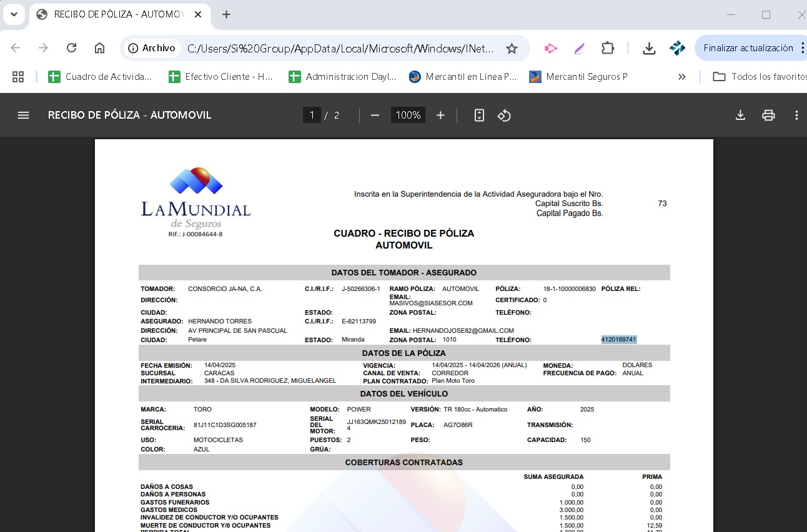Rotate PDF counterclockwise
The image size is (807, 532).
point(504,115)
